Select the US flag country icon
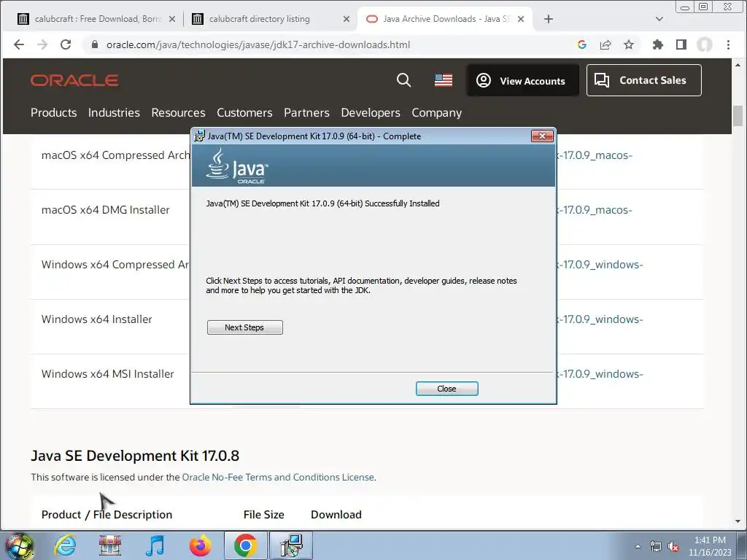This screenshot has height=560, width=747. click(x=444, y=80)
